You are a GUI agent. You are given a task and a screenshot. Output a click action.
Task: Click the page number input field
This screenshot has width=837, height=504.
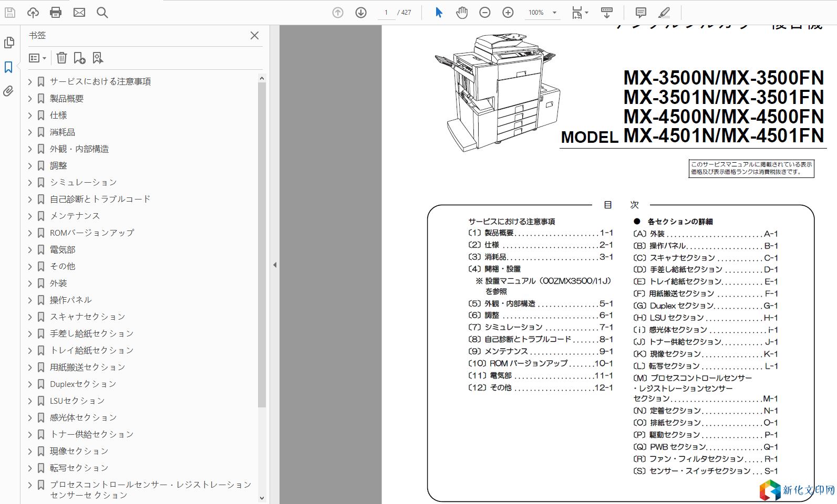(386, 13)
